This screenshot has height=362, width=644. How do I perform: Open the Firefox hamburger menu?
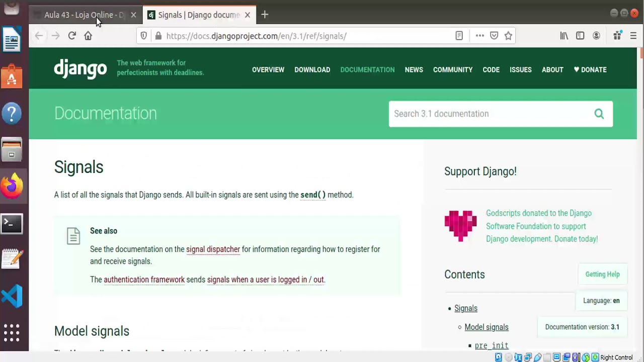633,36
